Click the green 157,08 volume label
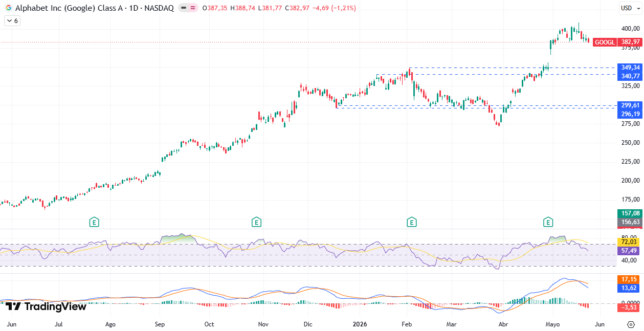The image size is (644, 331). [630, 213]
